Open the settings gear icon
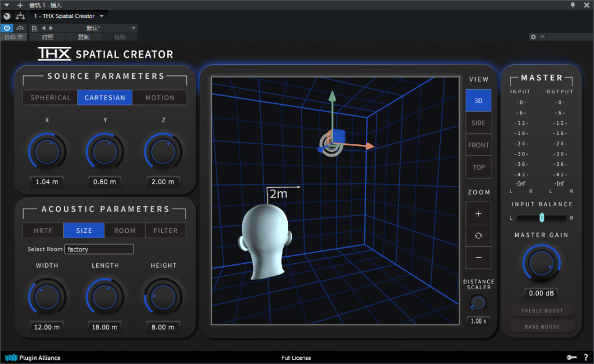594x364 pixels. (x=534, y=37)
